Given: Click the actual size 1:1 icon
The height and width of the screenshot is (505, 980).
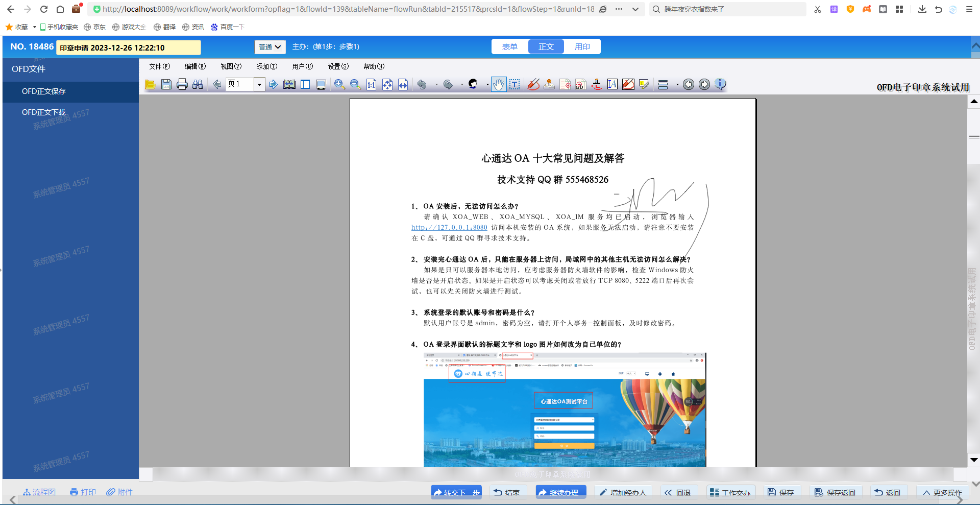Looking at the screenshot, I should coord(371,84).
